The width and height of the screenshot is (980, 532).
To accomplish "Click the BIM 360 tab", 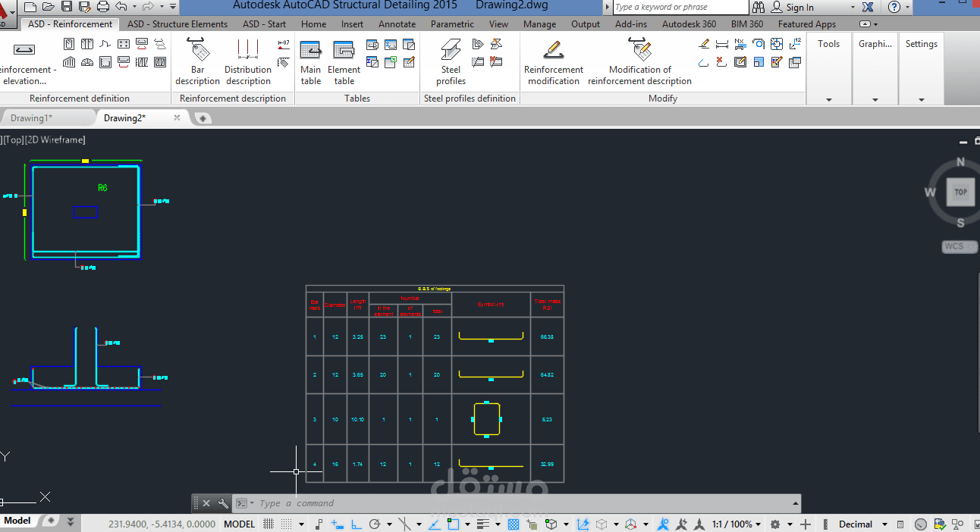I will 747,24.
